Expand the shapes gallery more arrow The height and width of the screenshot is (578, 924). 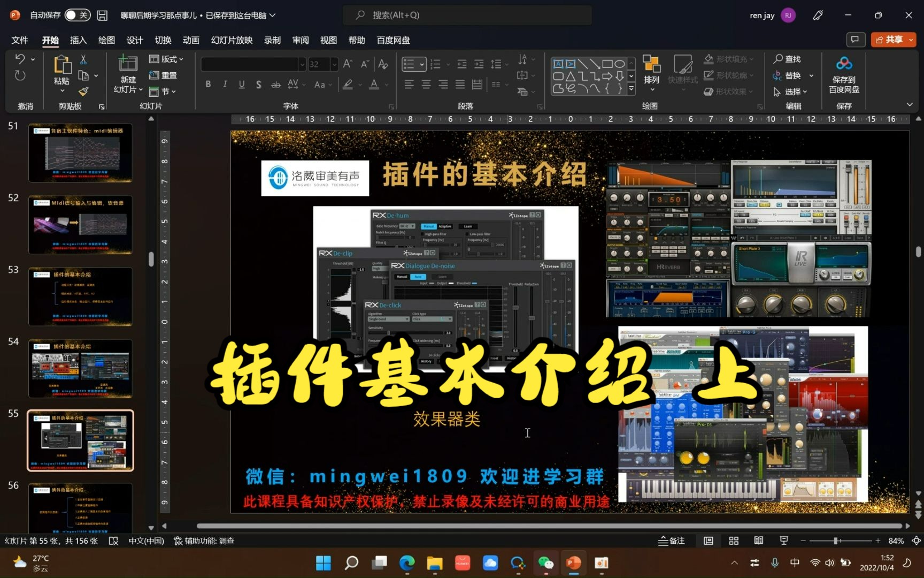point(631,89)
